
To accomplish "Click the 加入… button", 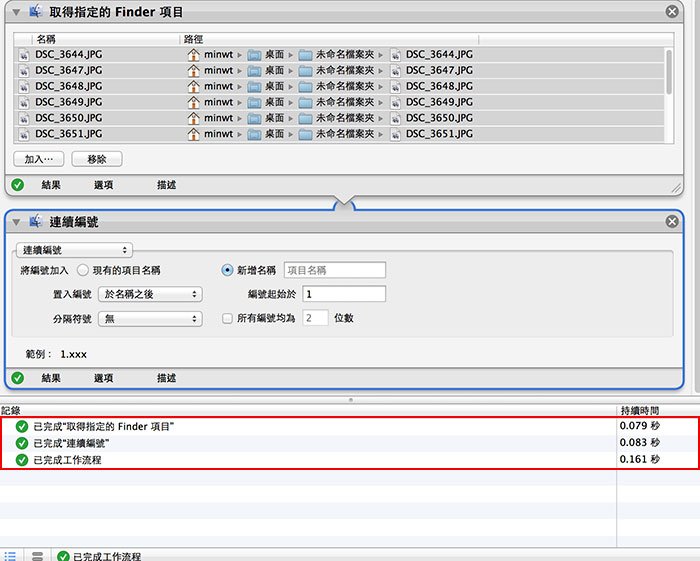I will [38, 159].
